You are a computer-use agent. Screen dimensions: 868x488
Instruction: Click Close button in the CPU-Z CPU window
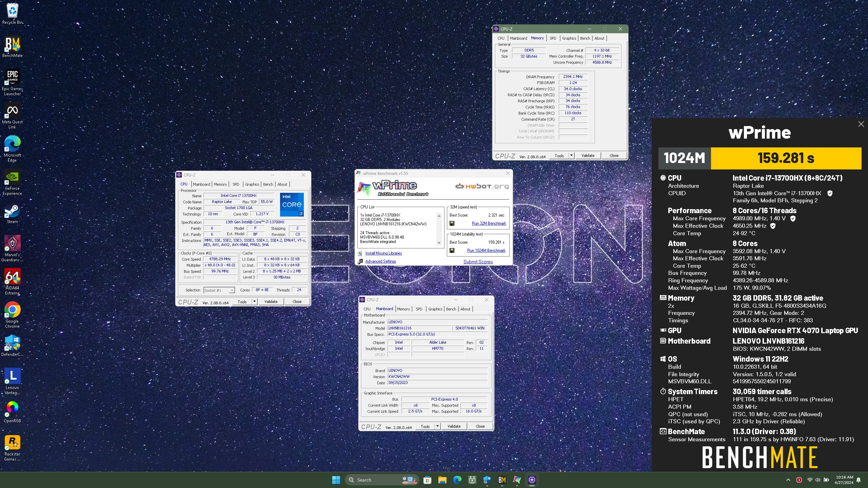pyautogui.click(x=297, y=302)
